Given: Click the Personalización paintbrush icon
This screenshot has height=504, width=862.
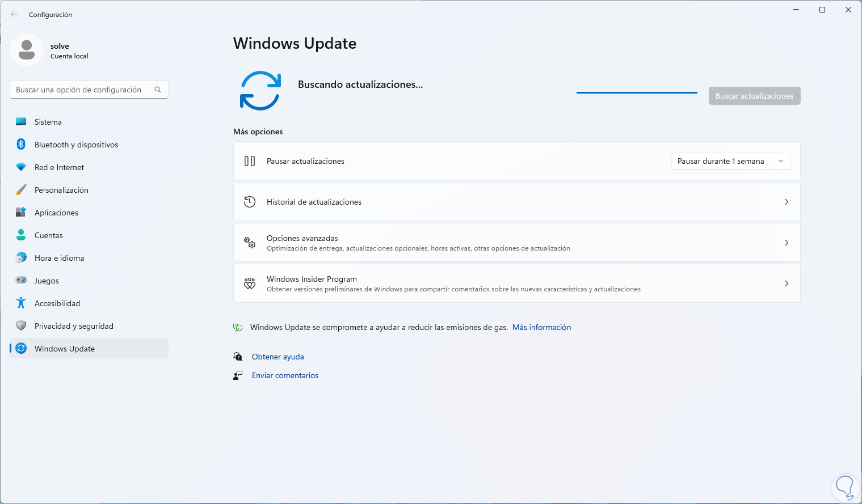Looking at the screenshot, I should point(21,190).
